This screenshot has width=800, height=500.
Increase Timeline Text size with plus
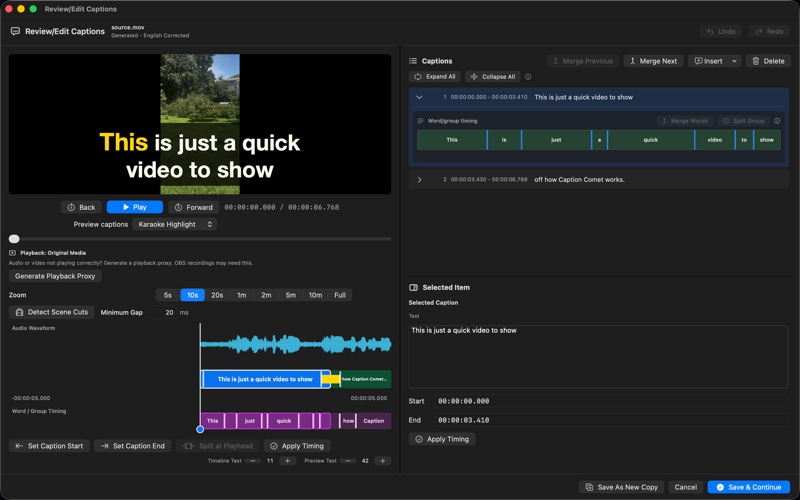[x=287, y=461]
